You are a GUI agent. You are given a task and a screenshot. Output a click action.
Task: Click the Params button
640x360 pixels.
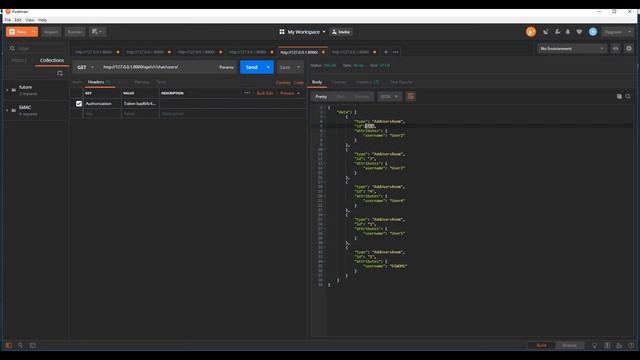(227, 67)
